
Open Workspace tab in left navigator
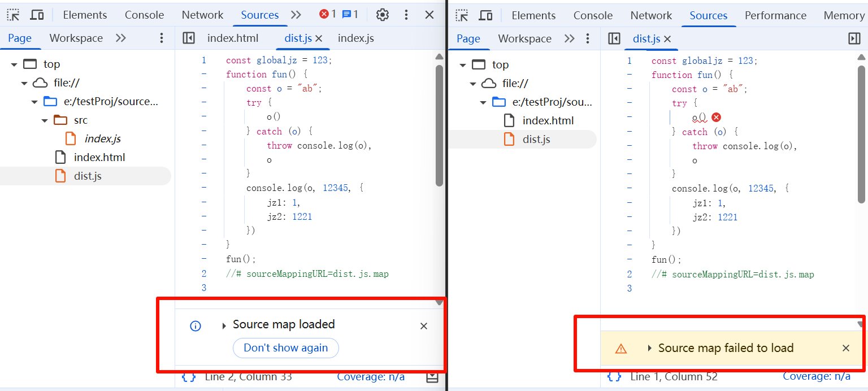(76, 38)
